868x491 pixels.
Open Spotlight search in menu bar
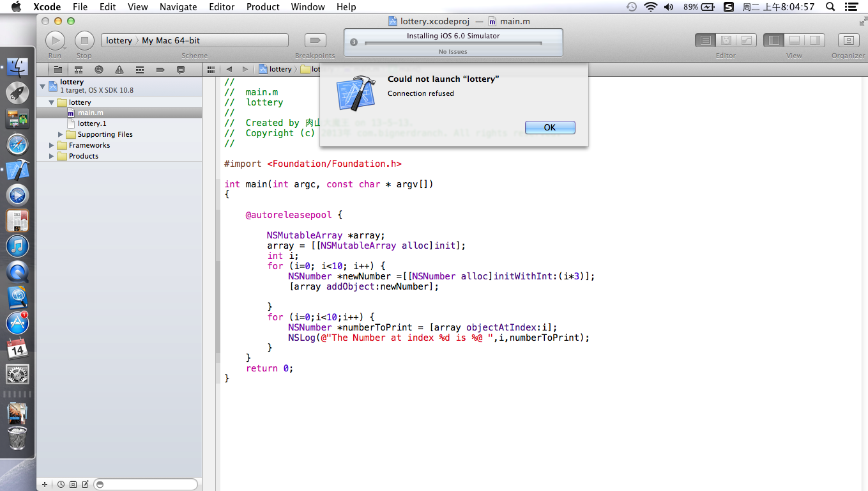coord(830,7)
